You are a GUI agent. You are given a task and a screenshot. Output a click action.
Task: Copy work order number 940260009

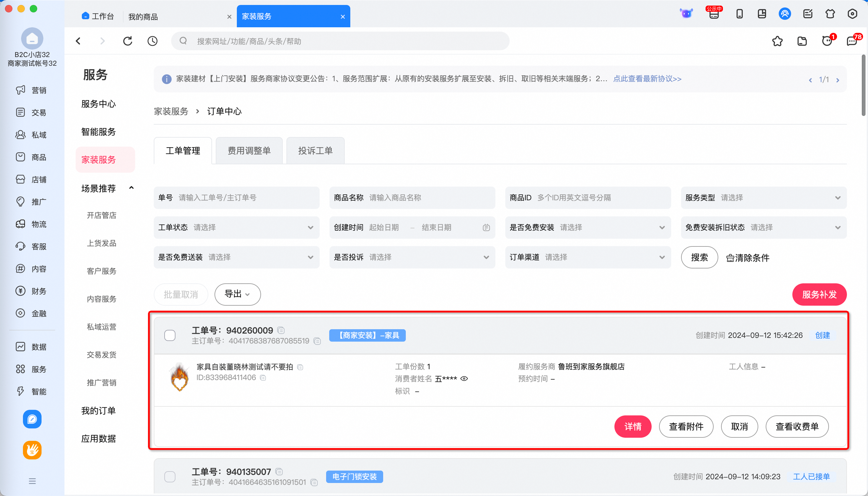(x=281, y=330)
